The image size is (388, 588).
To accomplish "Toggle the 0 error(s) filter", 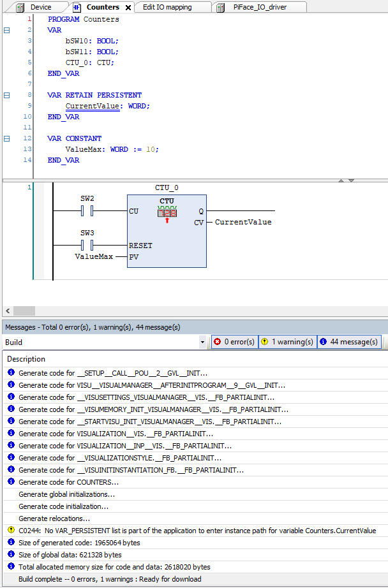I will pyautogui.click(x=234, y=342).
